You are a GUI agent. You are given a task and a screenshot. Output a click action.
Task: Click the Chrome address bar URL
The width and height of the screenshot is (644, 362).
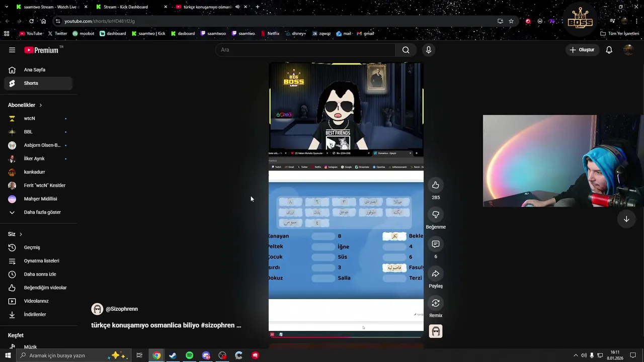[100, 21]
